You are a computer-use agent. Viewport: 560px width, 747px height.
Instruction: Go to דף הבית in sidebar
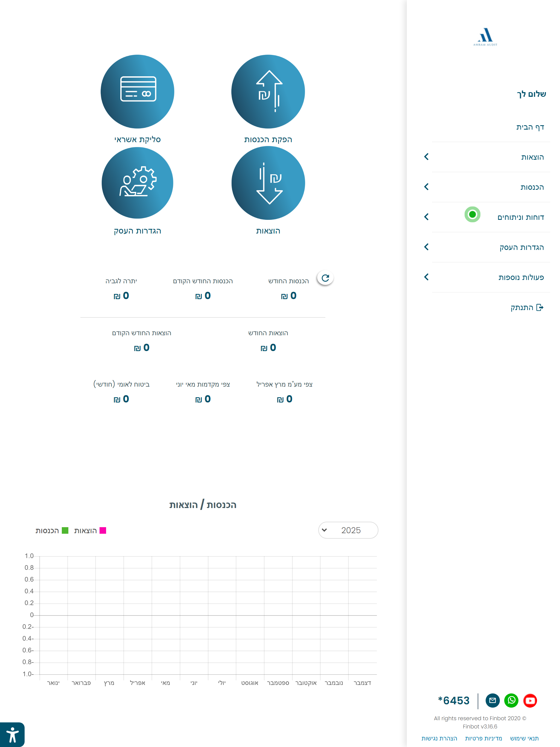(x=530, y=127)
